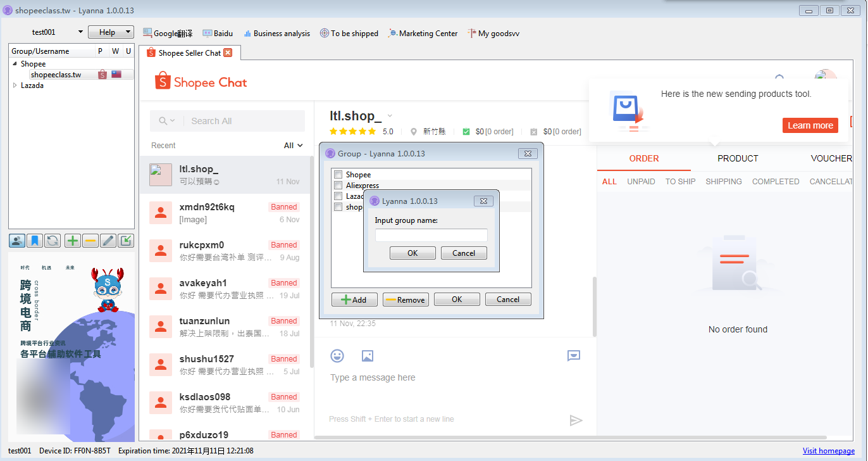
Task: Click the refresh accounts icon
Action: (53, 241)
